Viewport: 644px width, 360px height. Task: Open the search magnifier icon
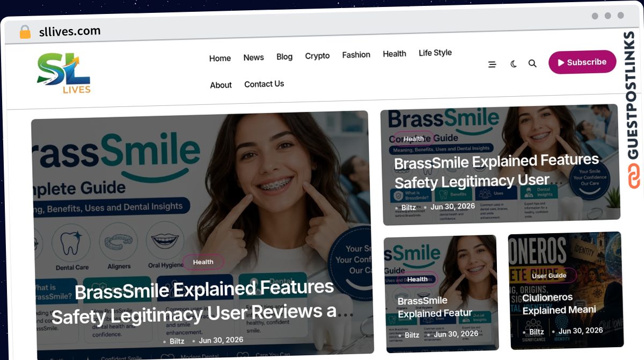[x=532, y=63]
